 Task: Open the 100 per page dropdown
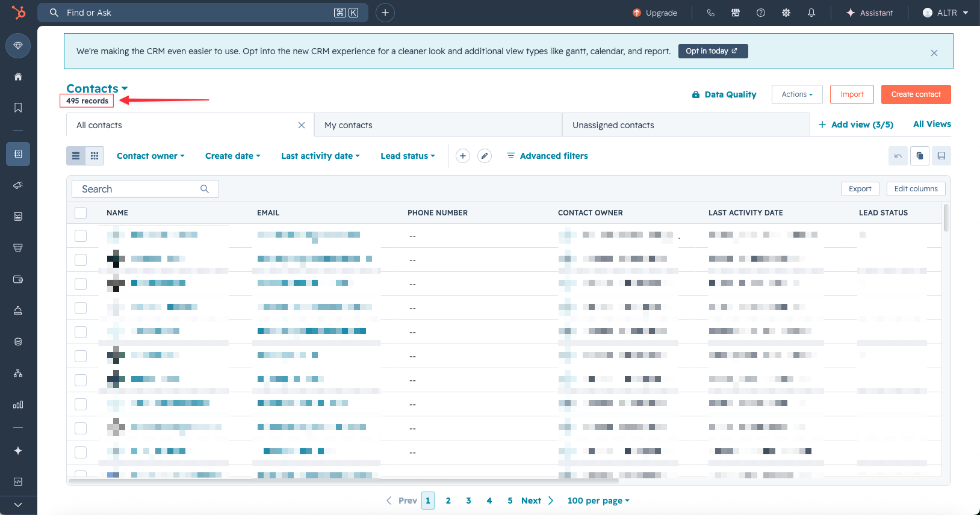(x=598, y=501)
